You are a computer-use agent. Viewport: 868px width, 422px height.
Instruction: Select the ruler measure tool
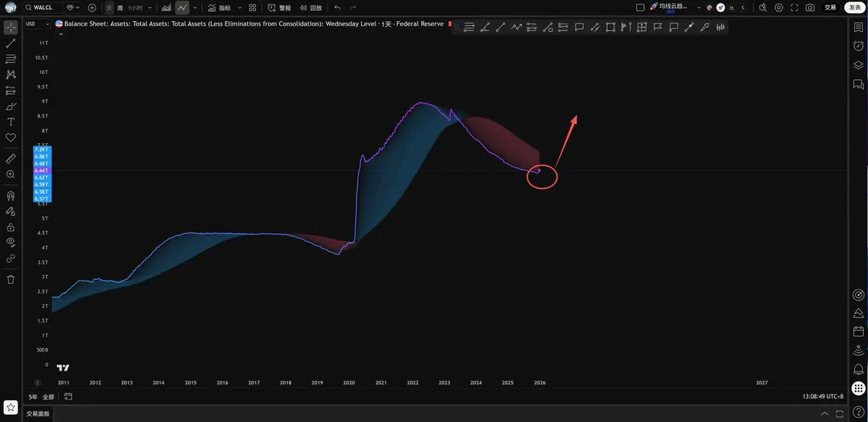point(11,158)
